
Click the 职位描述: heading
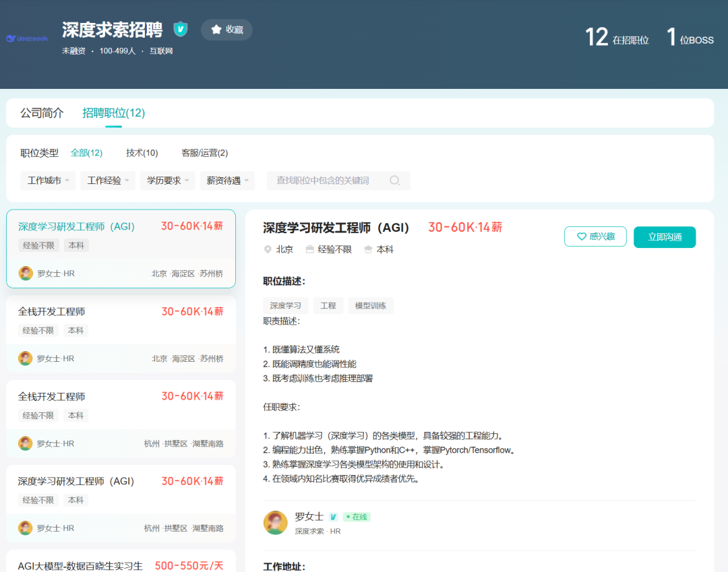coord(284,281)
